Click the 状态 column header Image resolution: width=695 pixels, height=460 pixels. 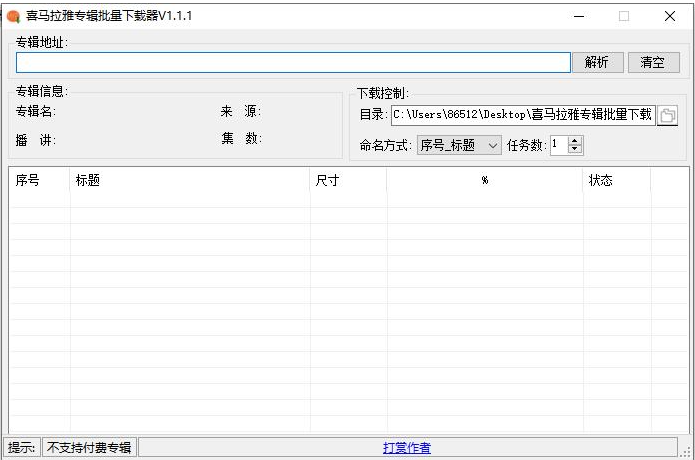(x=617, y=180)
